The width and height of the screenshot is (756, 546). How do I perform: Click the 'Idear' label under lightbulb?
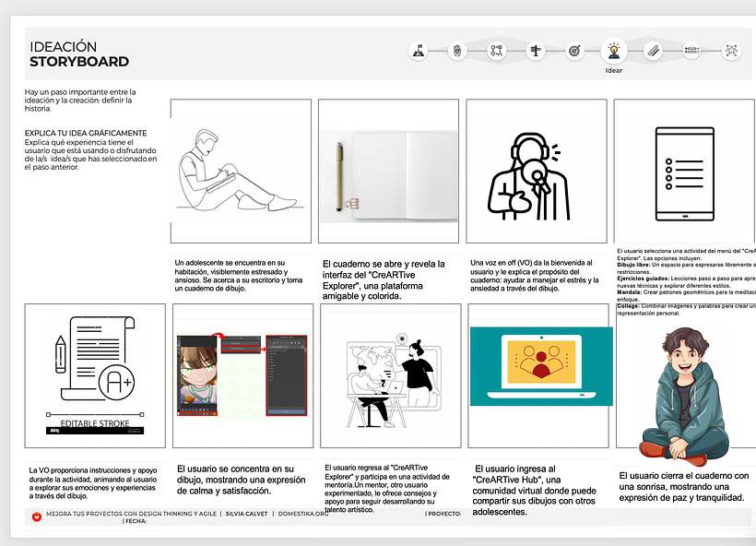pyautogui.click(x=614, y=70)
